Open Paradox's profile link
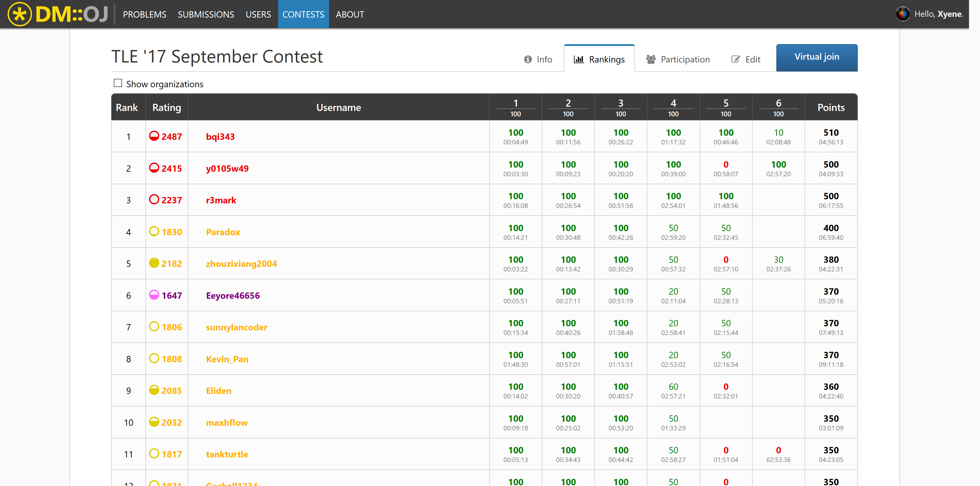The image size is (980, 486). [223, 232]
